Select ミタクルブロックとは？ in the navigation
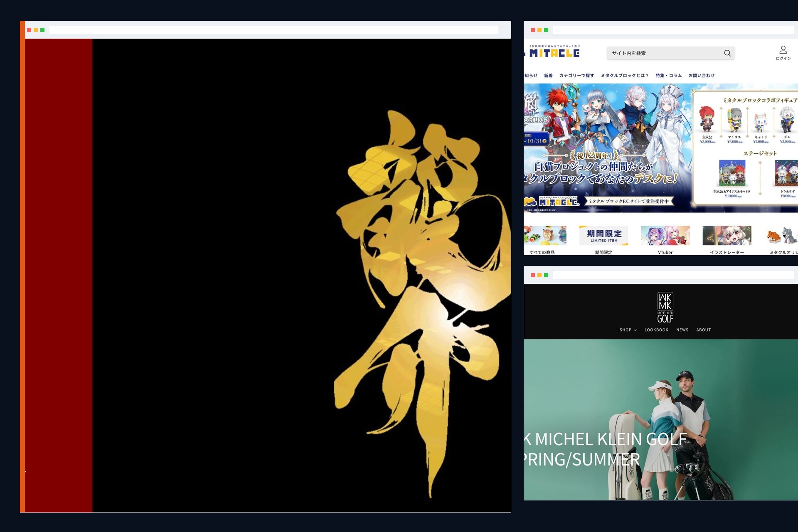Viewport: 798px width, 532px height. click(x=625, y=76)
